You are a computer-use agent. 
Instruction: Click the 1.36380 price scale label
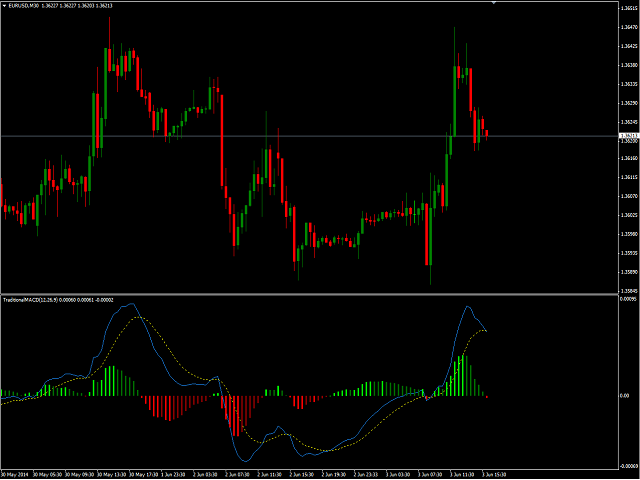coord(629,65)
